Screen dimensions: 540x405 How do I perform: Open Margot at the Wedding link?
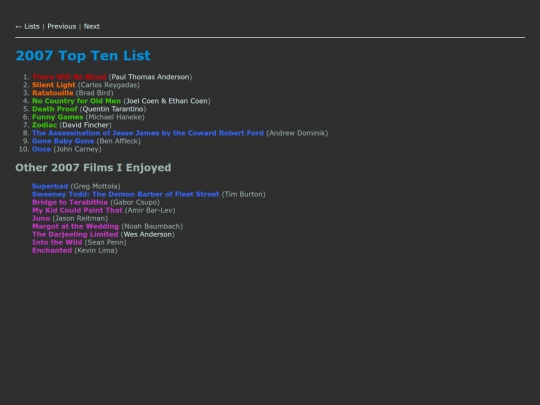pos(75,226)
